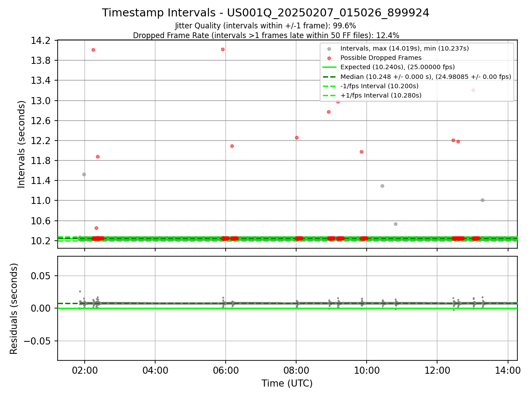Click the gray 11.3s interval point after 10:00
This screenshot has height=399, width=532.
coord(382,186)
